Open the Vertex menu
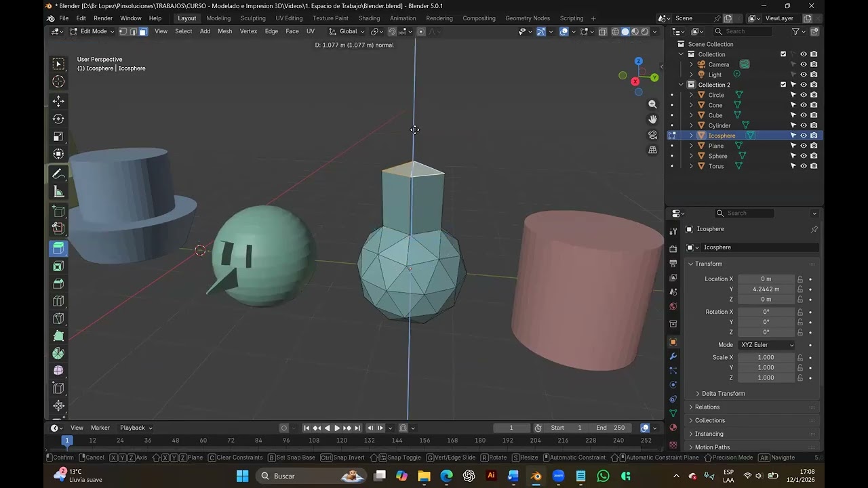Image resolution: width=868 pixels, height=488 pixels. pos(248,31)
